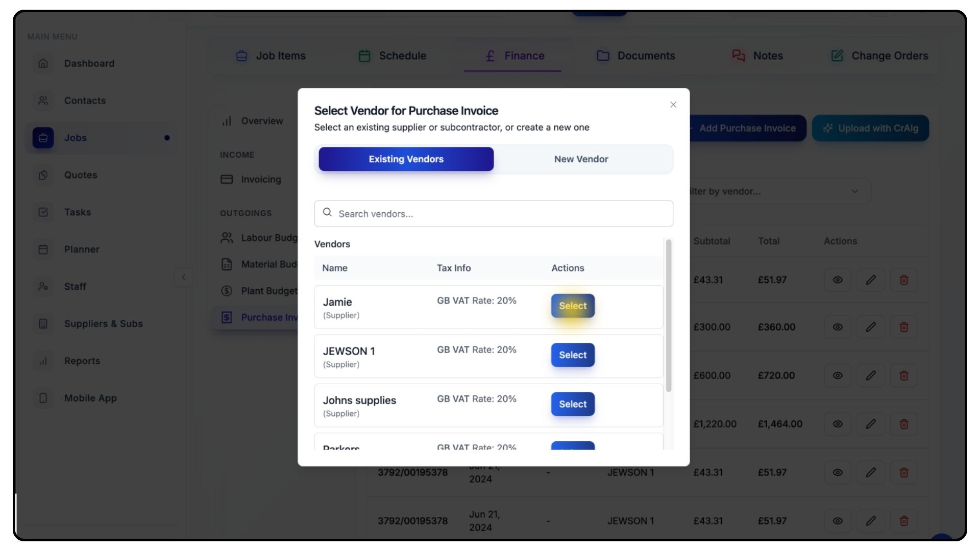Switch to the New Vendor toggle option
The height and width of the screenshot is (551, 980).
(x=581, y=159)
